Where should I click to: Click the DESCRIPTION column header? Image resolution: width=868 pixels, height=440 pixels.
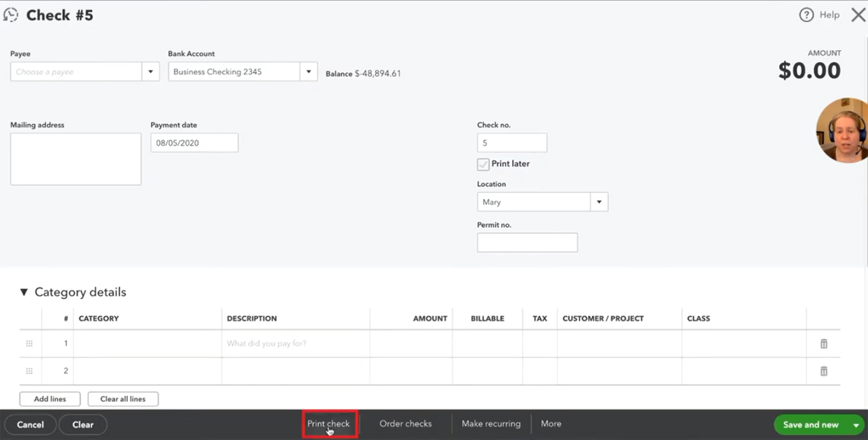tap(252, 319)
